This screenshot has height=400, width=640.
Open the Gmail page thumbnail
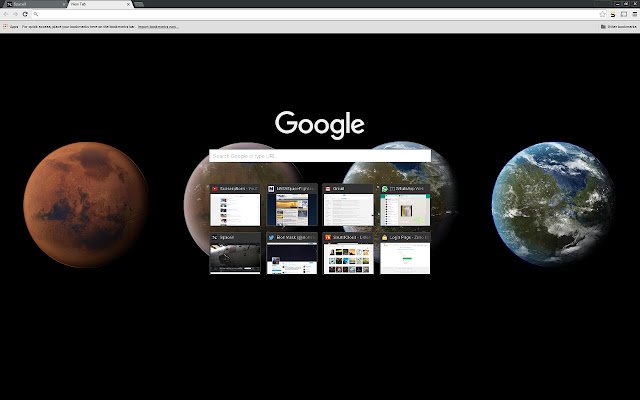coord(348,209)
